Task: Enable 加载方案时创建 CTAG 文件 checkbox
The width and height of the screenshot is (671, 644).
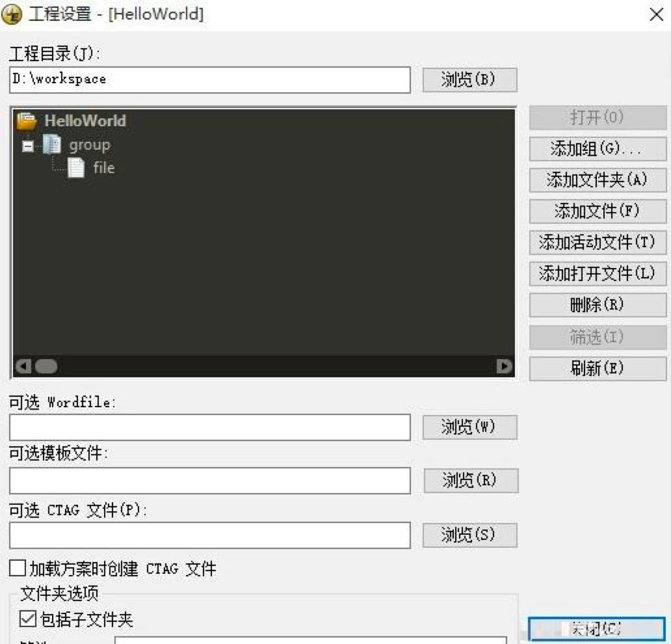Action: [16, 569]
